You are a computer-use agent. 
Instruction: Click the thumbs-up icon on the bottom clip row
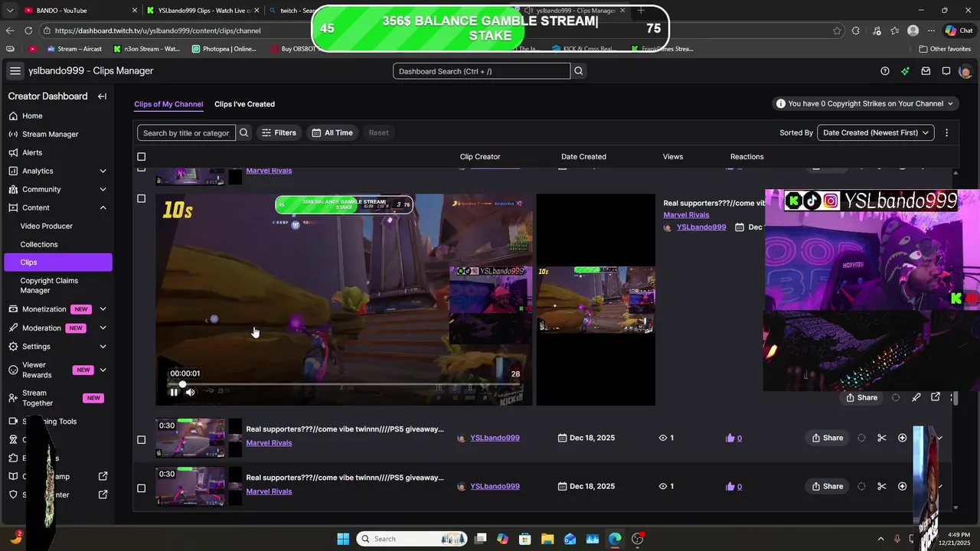tap(730, 487)
